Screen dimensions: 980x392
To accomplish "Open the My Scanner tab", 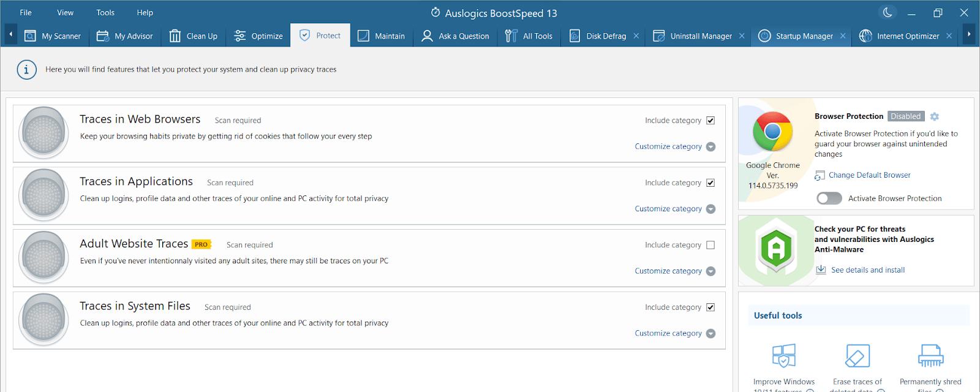I will pos(52,36).
